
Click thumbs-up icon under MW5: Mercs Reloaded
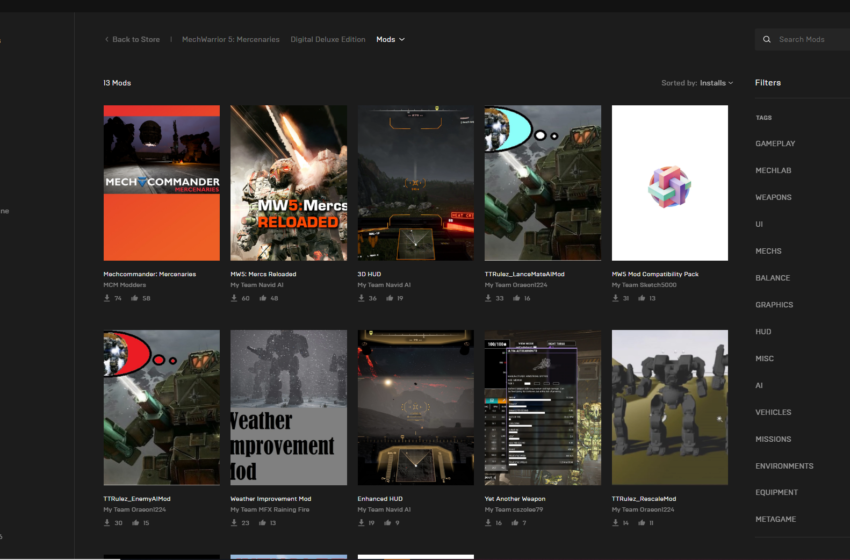(x=263, y=298)
